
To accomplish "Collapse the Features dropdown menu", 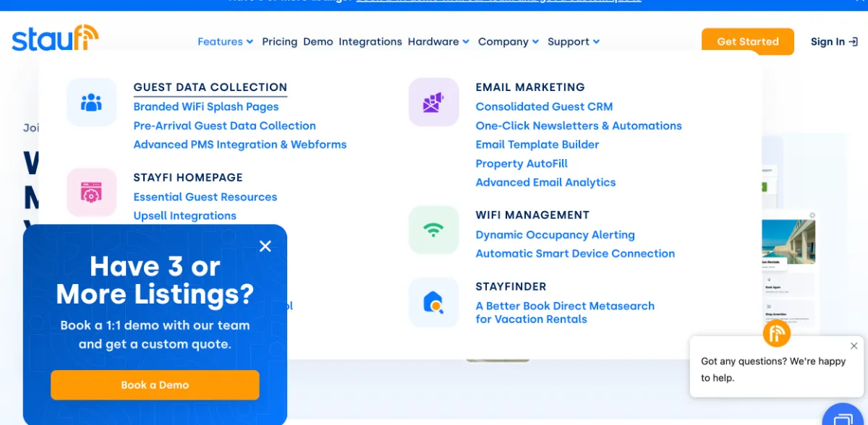I will pyautogui.click(x=225, y=42).
